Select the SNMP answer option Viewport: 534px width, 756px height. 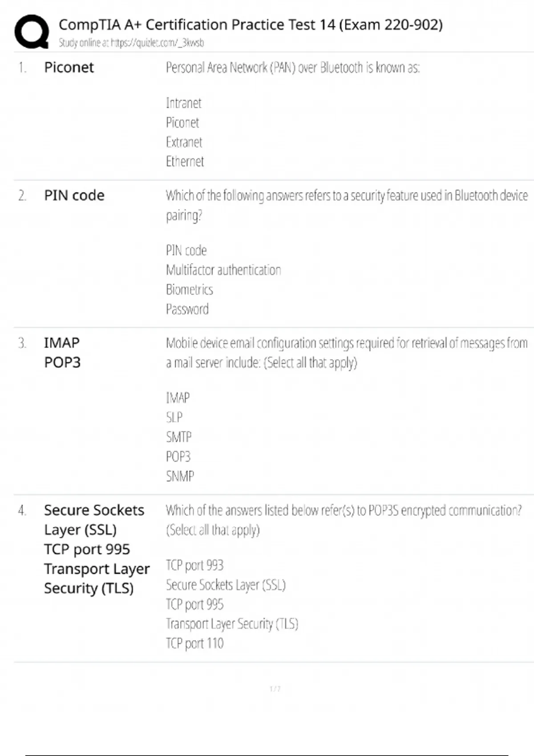pyautogui.click(x=180, y=476)
